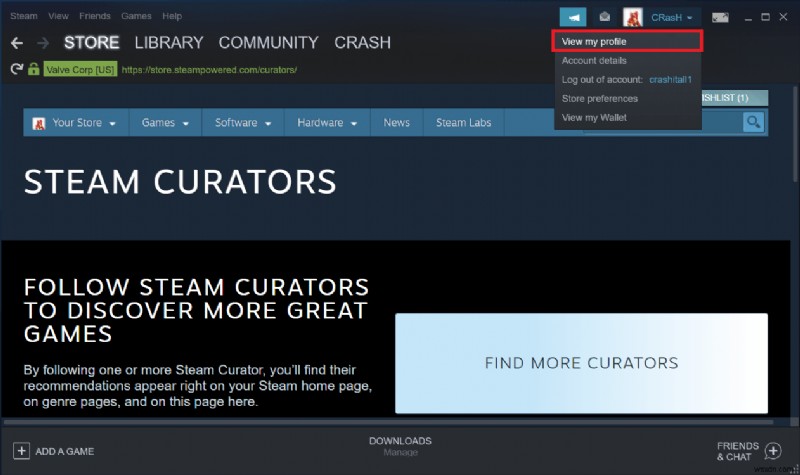Click the Your Store avatar icon
The image size is (800, 475).
click(x=39, y=123)
